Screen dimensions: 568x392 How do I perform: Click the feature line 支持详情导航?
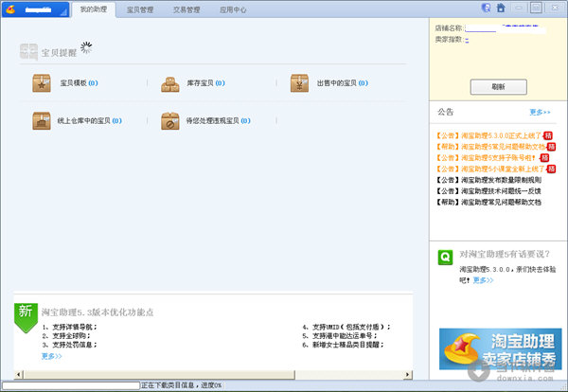coord(69,327)
